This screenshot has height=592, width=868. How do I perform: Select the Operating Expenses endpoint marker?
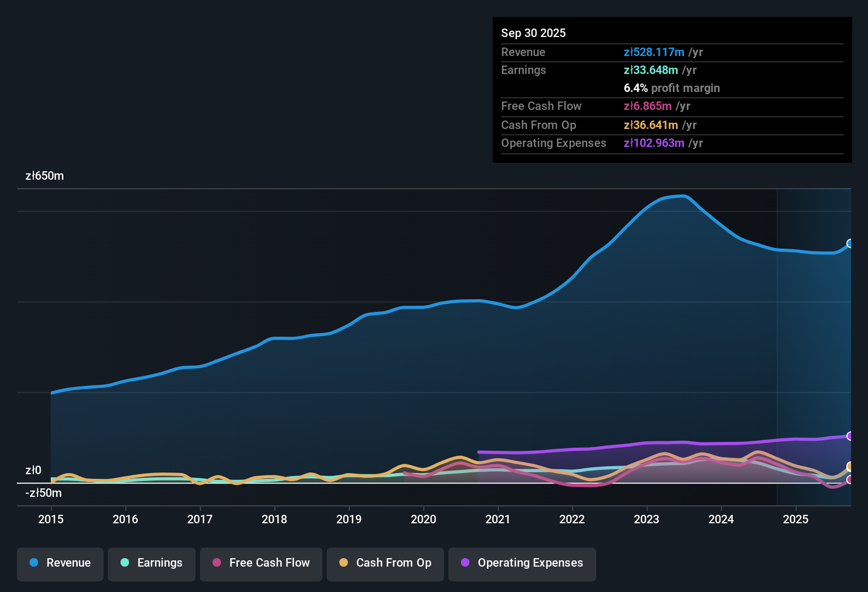pos(850,436)
